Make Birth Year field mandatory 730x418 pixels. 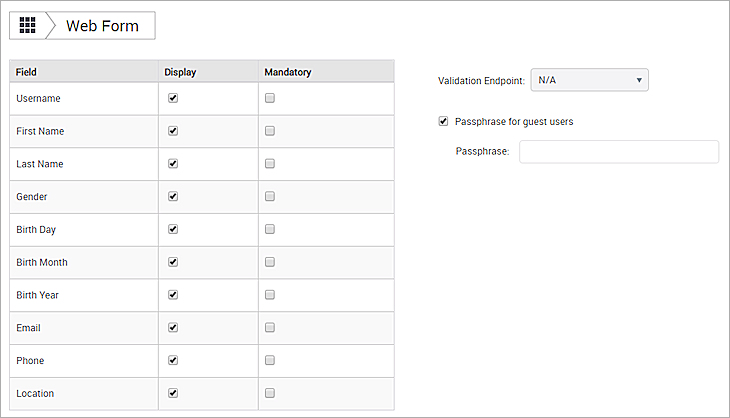270,295
